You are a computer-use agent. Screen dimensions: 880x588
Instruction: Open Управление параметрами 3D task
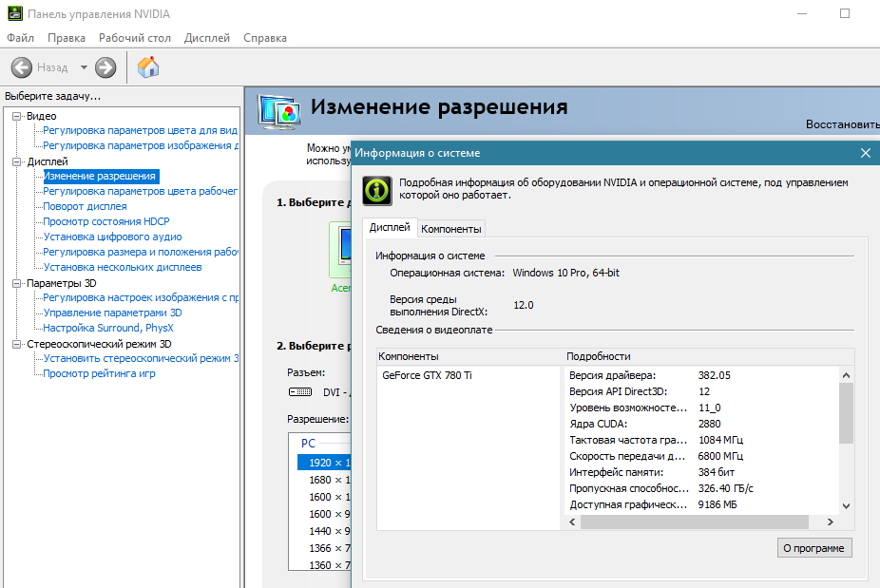tap(112, 313)
